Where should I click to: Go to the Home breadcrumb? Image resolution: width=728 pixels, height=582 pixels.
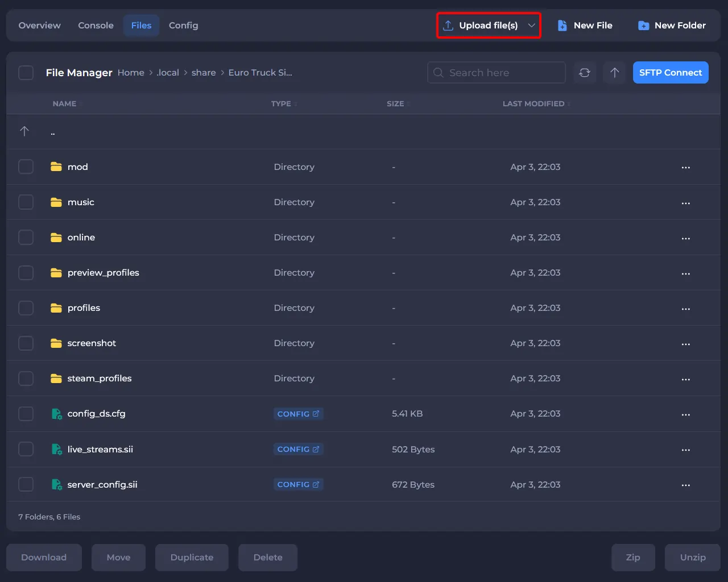tap(131, 73)
